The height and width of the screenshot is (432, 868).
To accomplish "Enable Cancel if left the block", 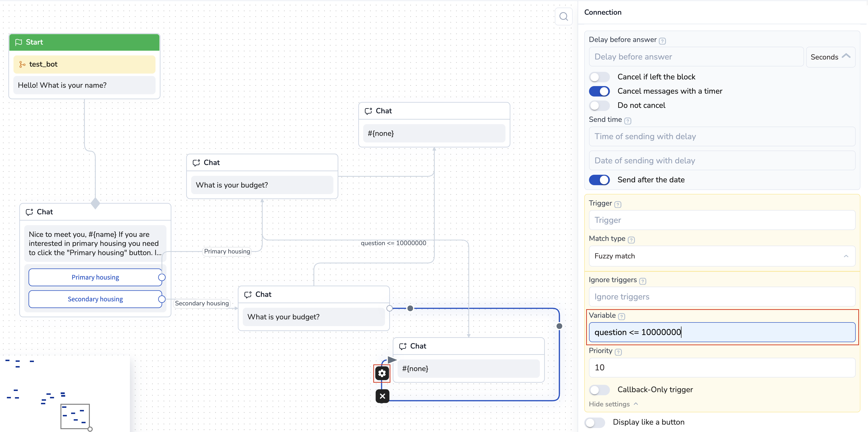I will tap(599, 77).
